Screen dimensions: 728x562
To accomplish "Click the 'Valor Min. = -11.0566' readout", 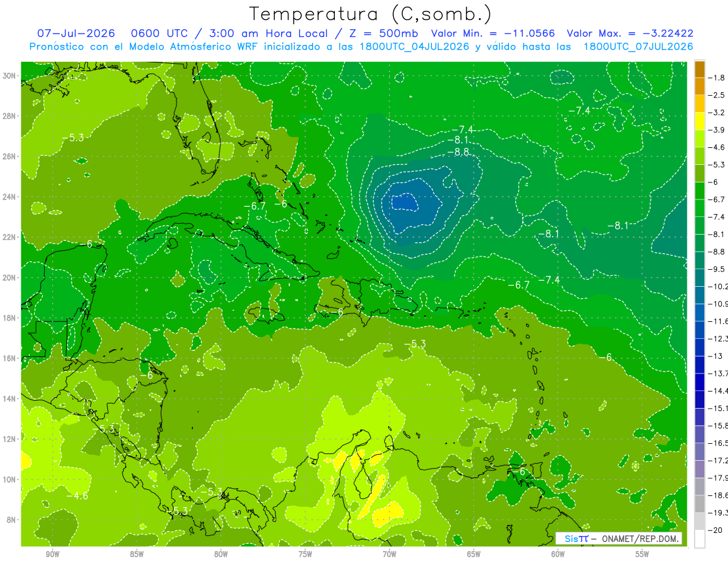I will point(493,33).
